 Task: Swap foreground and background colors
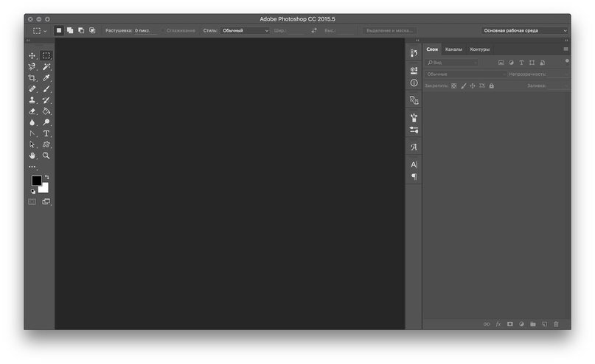[x=46, y=177]
